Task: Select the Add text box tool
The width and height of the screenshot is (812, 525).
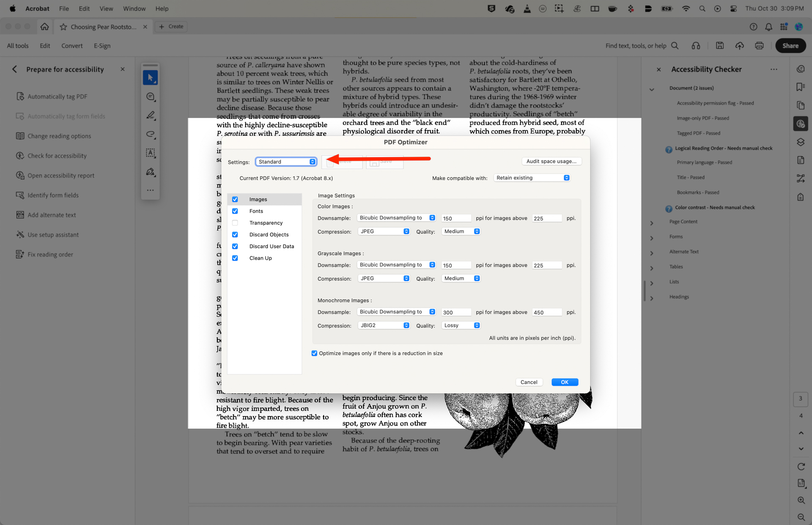Action: click(151, 153)
